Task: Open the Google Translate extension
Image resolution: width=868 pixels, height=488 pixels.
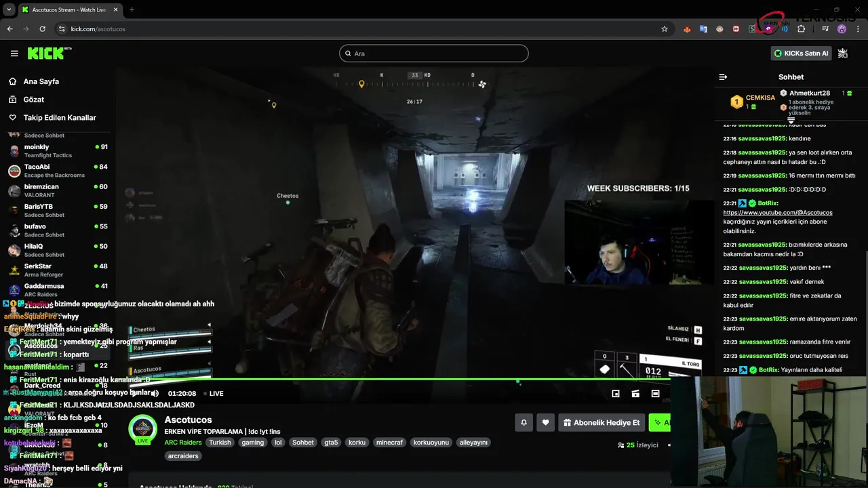Action: (703, 29)
